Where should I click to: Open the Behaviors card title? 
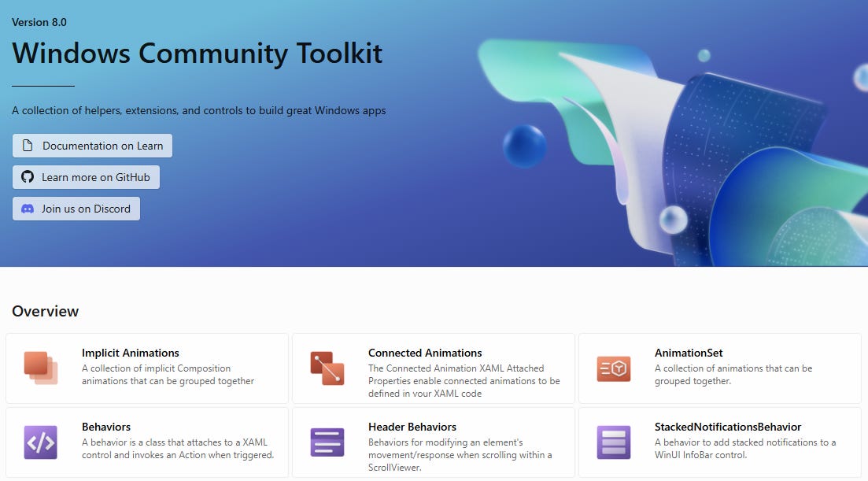[106, 427]
